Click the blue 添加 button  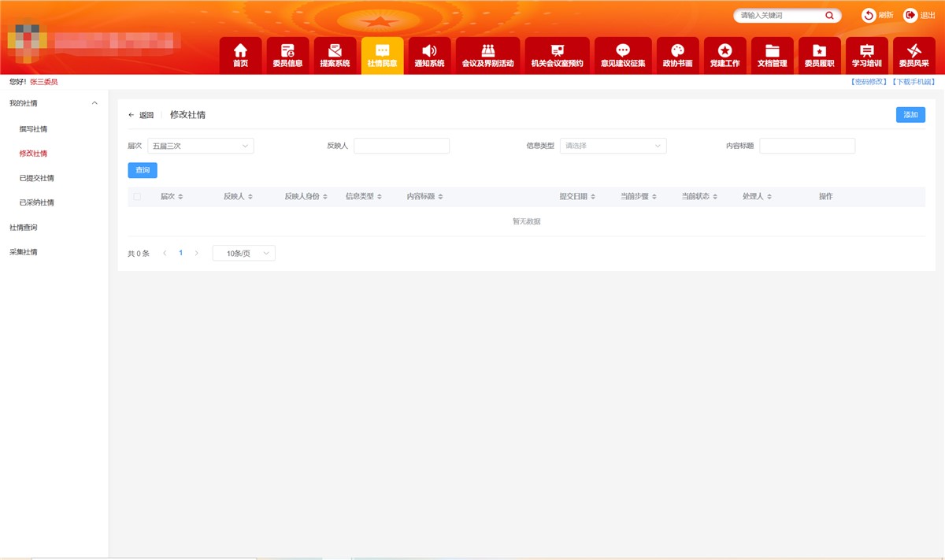910,114
